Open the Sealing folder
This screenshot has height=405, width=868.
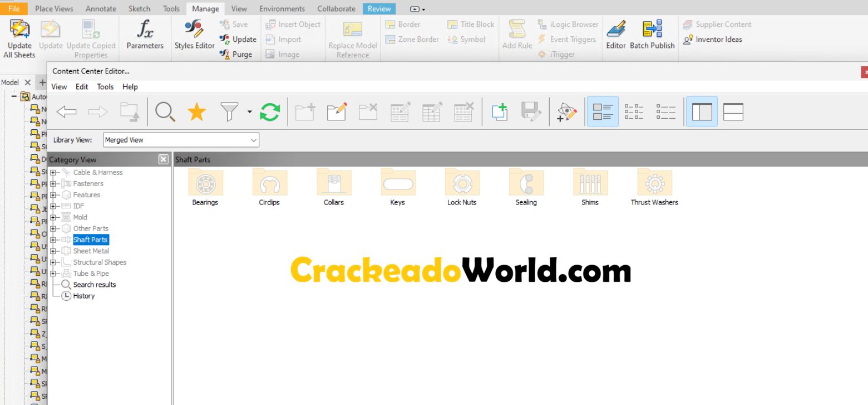tap(526, 187)
